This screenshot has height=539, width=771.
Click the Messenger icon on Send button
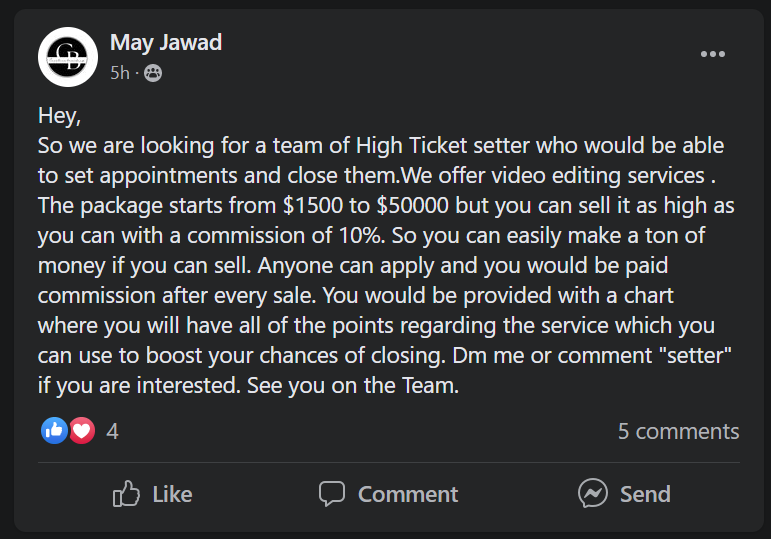coord(593,494)
